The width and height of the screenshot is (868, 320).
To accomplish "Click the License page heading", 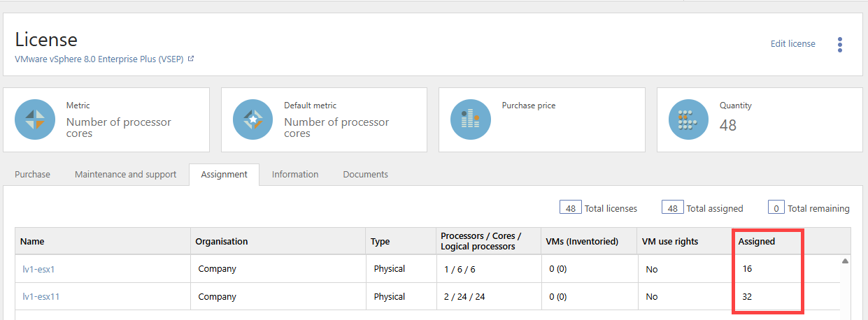I will [46, 39].
